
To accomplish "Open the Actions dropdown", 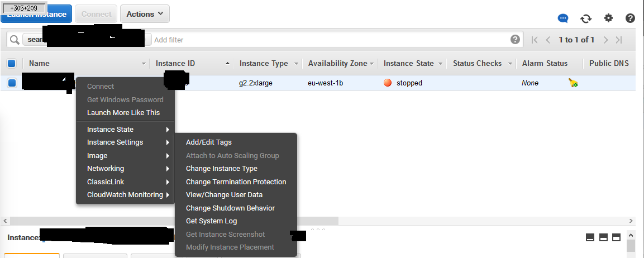I will tap(145, 14).
